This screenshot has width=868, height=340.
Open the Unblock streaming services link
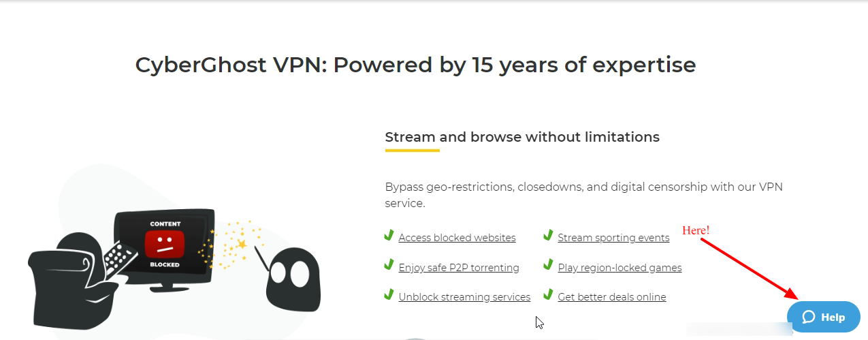464,297
